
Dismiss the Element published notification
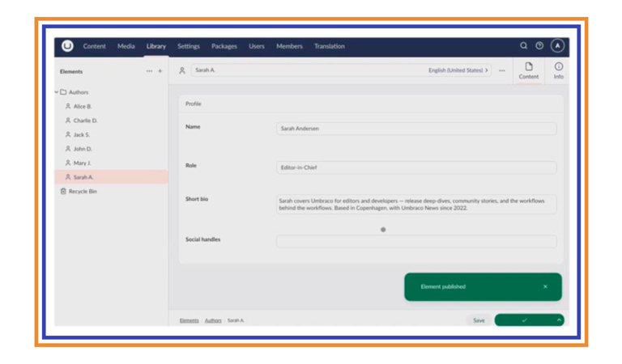545,286
